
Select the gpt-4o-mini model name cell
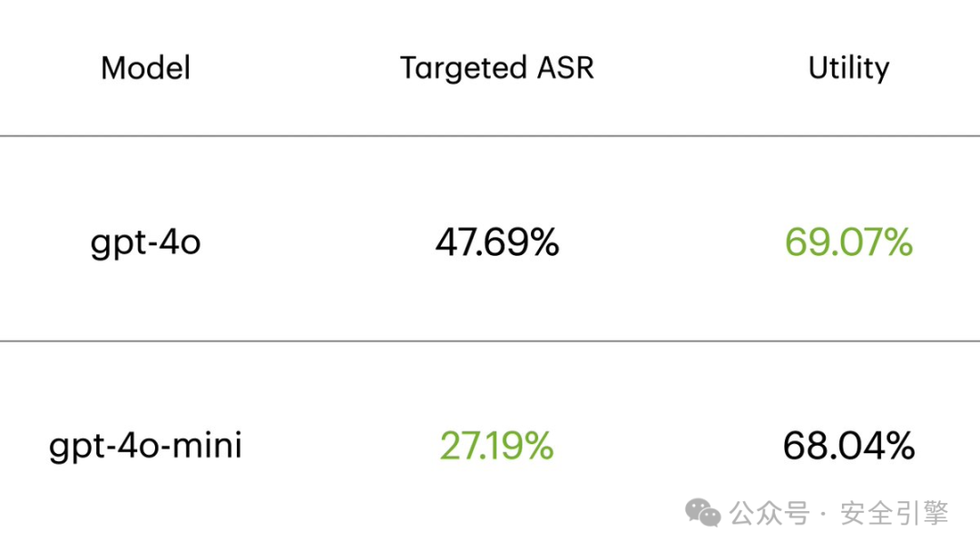tap(145, 446)
